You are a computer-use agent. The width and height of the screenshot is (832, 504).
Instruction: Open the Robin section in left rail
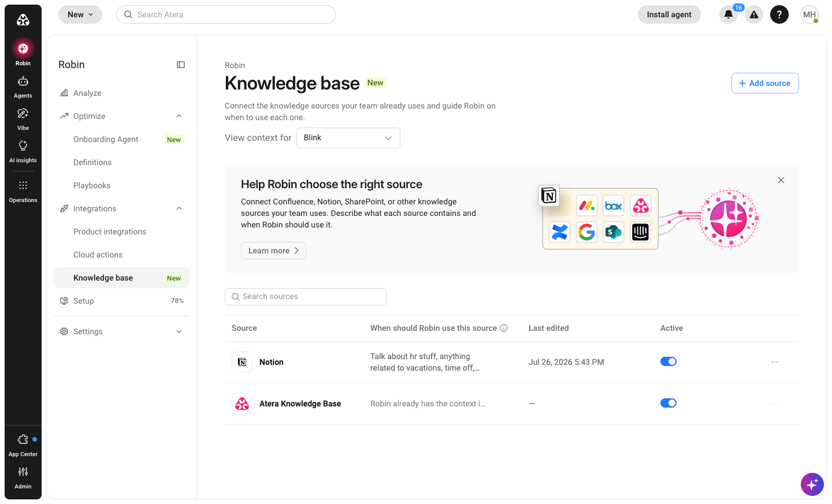click(x=23, y=53)
